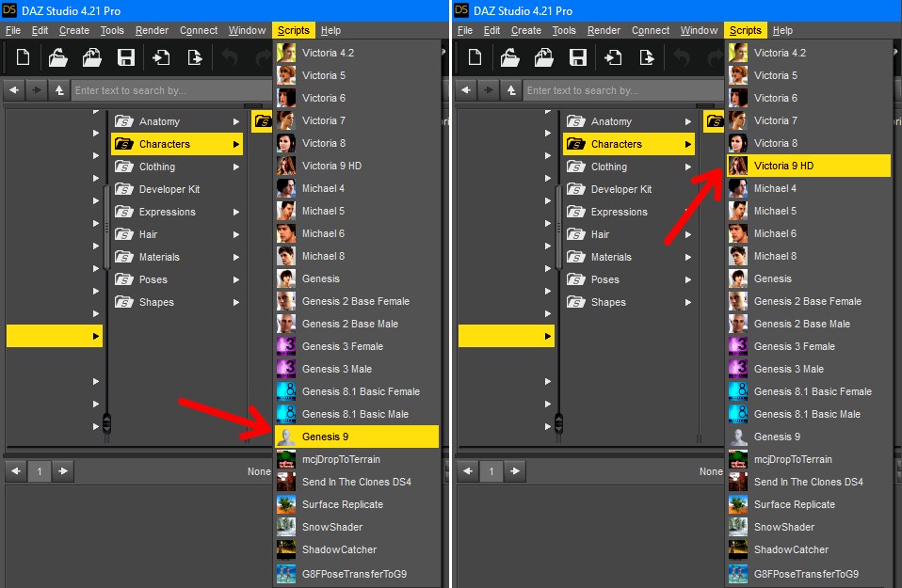
Task: Open Help menu in right window
Action: point(782,30)
